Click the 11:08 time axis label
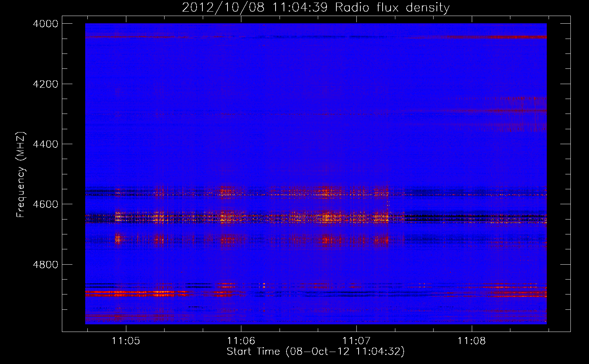This screenshot has width=589, height=364. [471, 341]
